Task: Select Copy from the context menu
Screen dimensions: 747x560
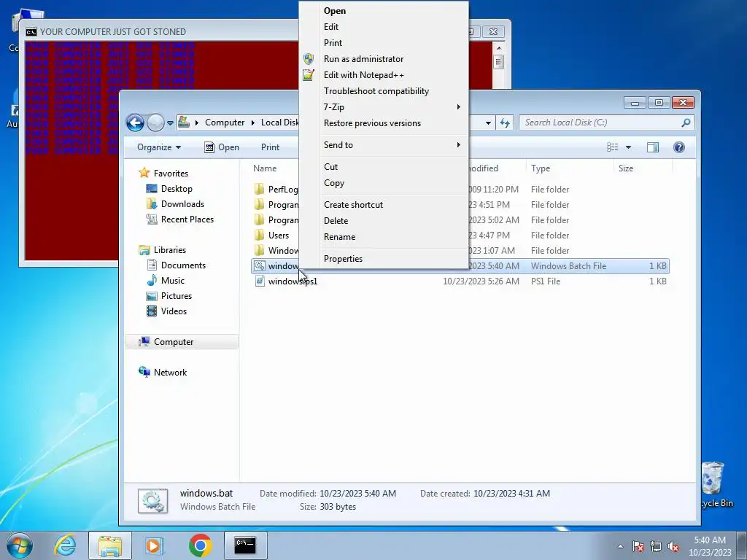Action: point(334,183)
